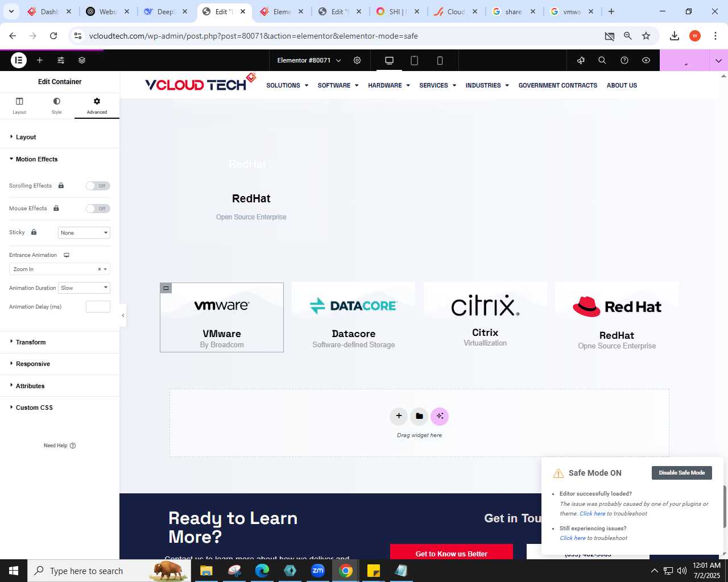Viewport: 728px width, 582px height.
Task: Click Get to Know us Better button
Action: pos(452,552)
